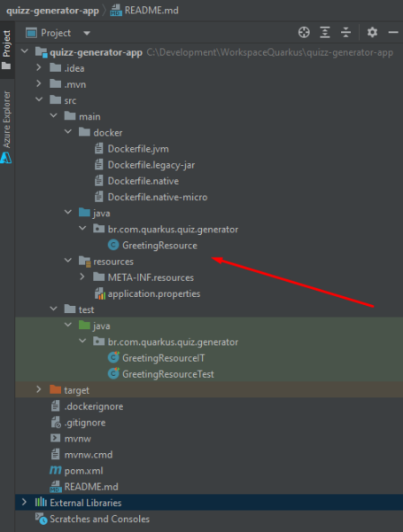403x532 pixels.
Task: Select the mvnw.cmd file
Action: pos(88,455)
